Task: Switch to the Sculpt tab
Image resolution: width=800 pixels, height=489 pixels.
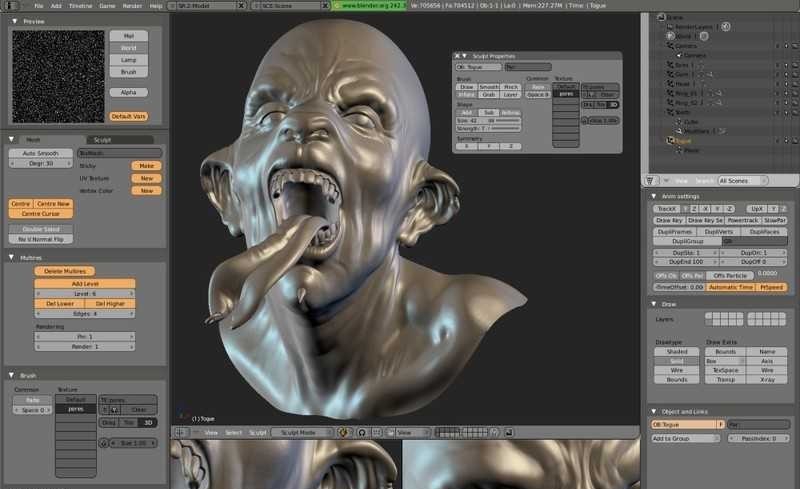Action: [120, 139]
